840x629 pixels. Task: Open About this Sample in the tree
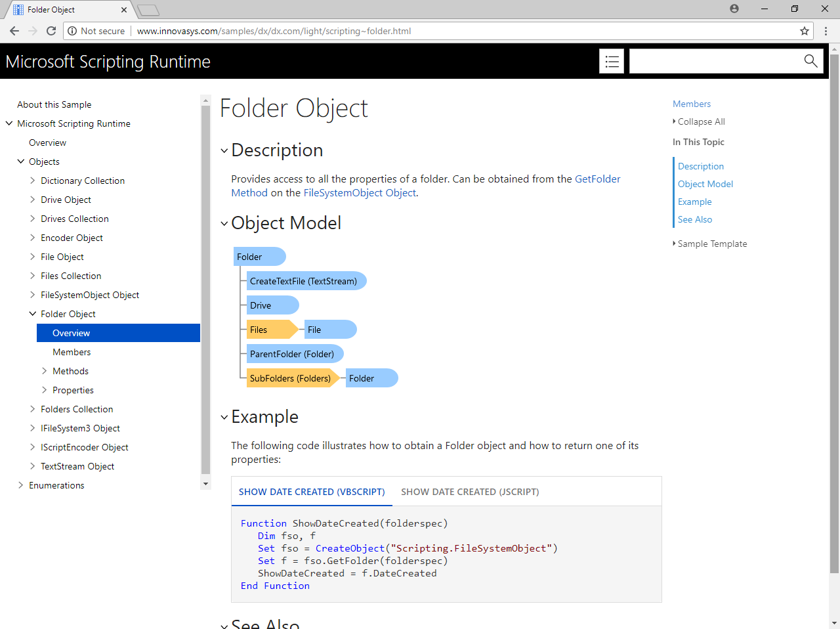tap(54, 104)
